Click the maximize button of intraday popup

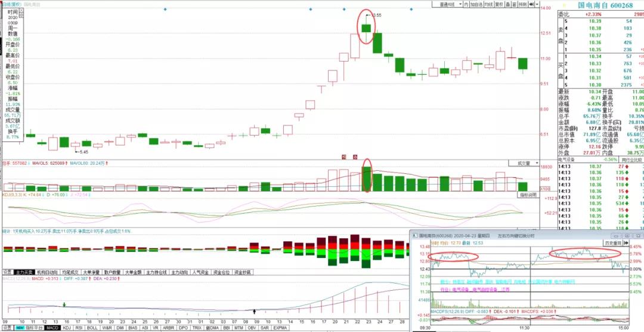(627, 236)
